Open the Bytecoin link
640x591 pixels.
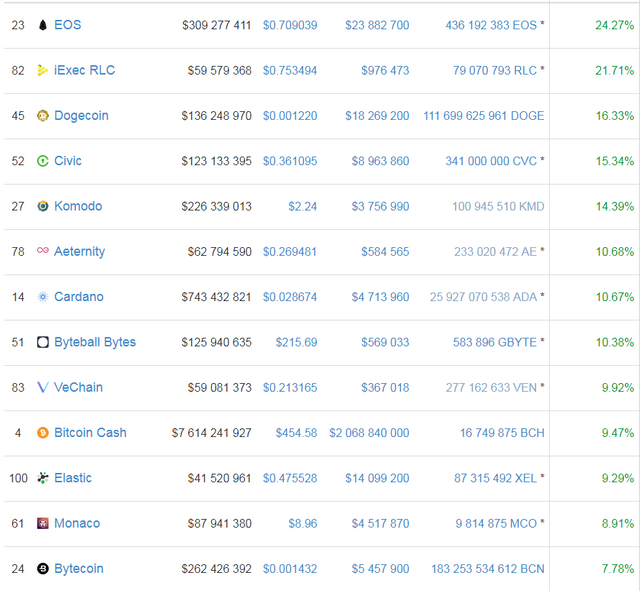(79, 569)
